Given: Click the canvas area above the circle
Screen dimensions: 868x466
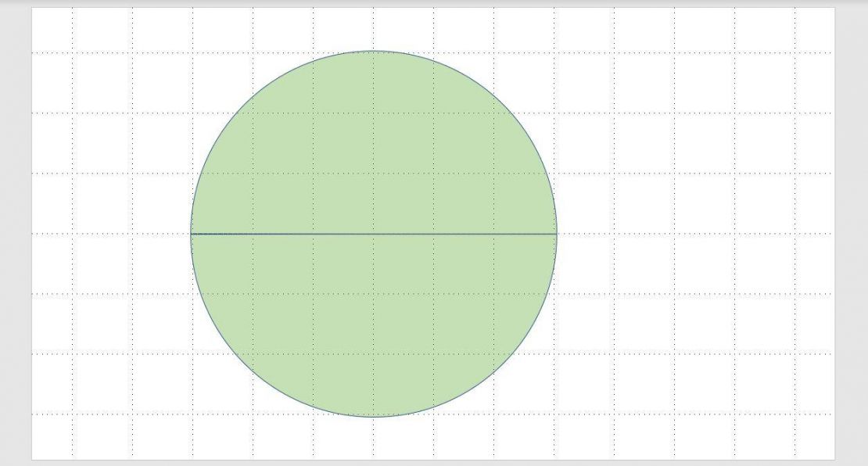Looking at the screenshot, I should tap(373, 27).
